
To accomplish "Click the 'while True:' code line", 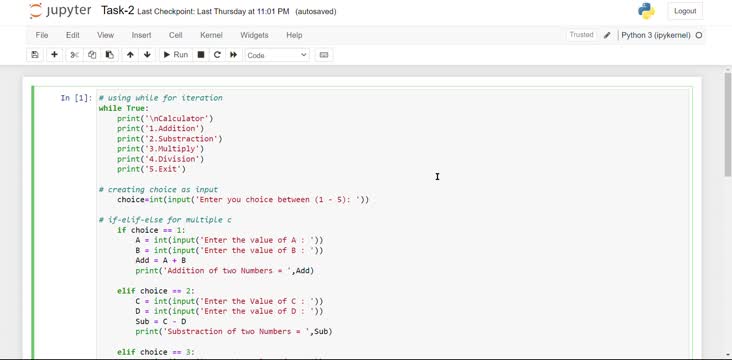I will tap(123, 108).
